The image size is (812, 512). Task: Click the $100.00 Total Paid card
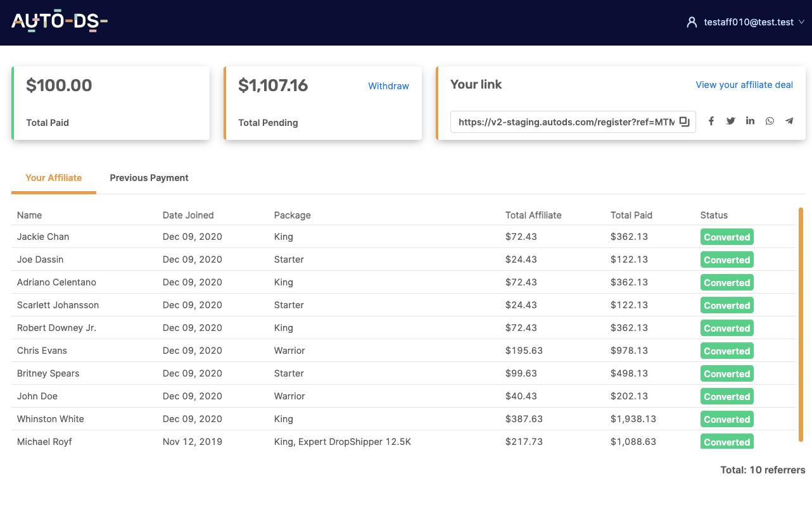pos(111,103)
